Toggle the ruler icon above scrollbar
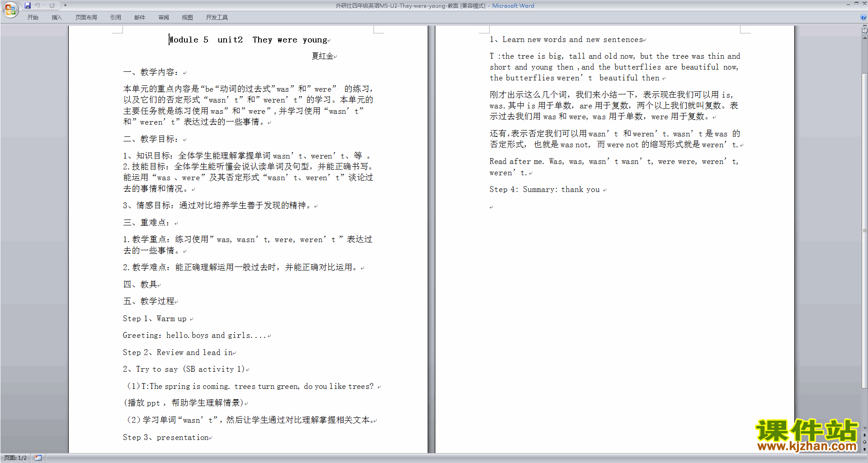This screenshot has height=463, width=868. coord(864,31)
